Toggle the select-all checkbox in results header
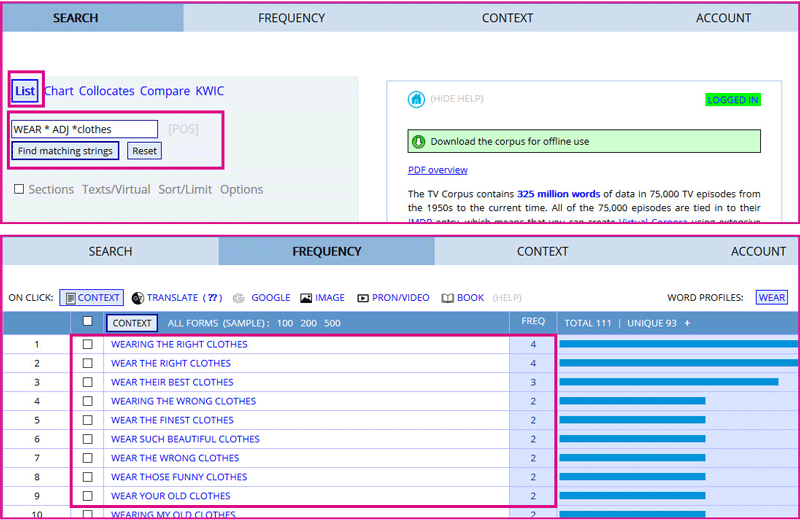 point(88,322)
